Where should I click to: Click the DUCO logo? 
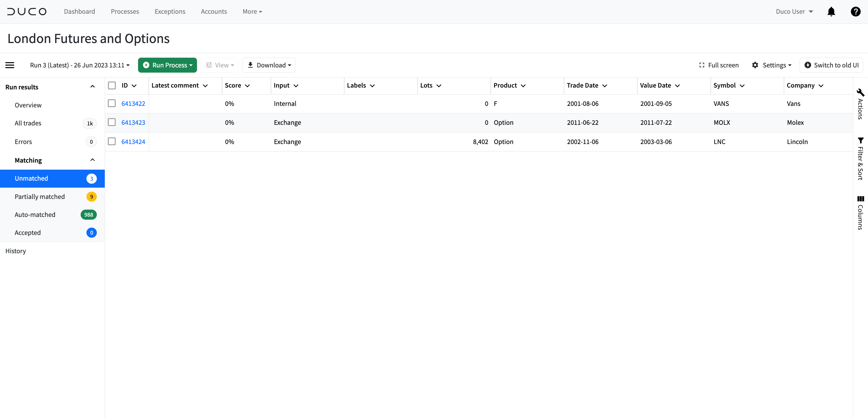coord(27,11)
